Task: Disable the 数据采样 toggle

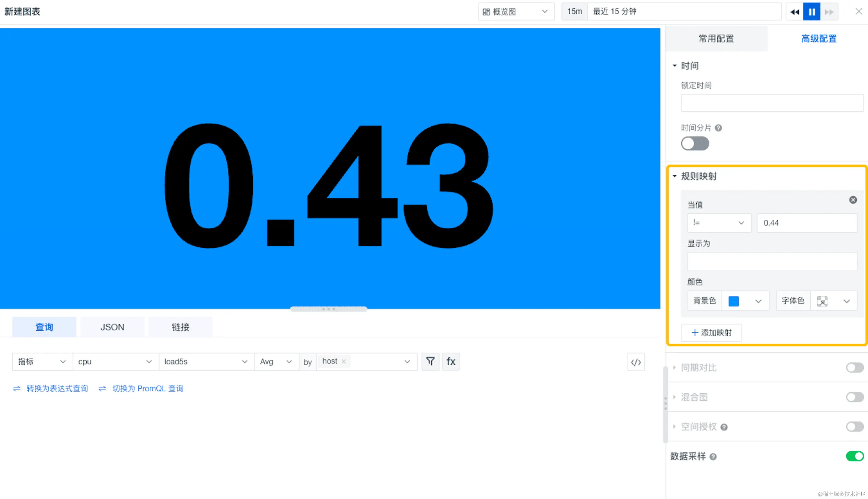Action: point(854,456)
